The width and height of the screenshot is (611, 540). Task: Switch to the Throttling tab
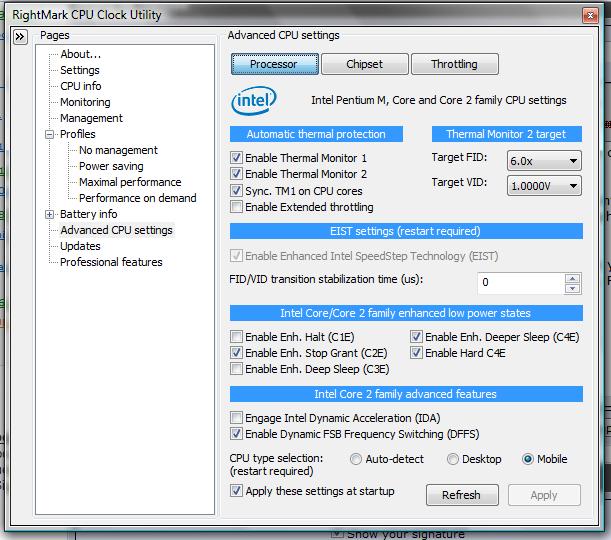pyautogui.click(x=455, y=64)
